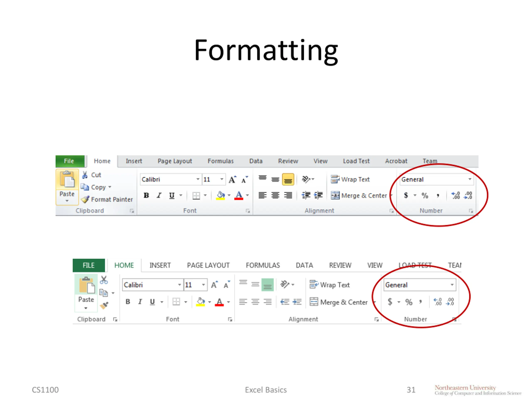Toggle Underline in the lower ribbon
Viewport: 532px width, 399px height.
[x=152, y=302]
